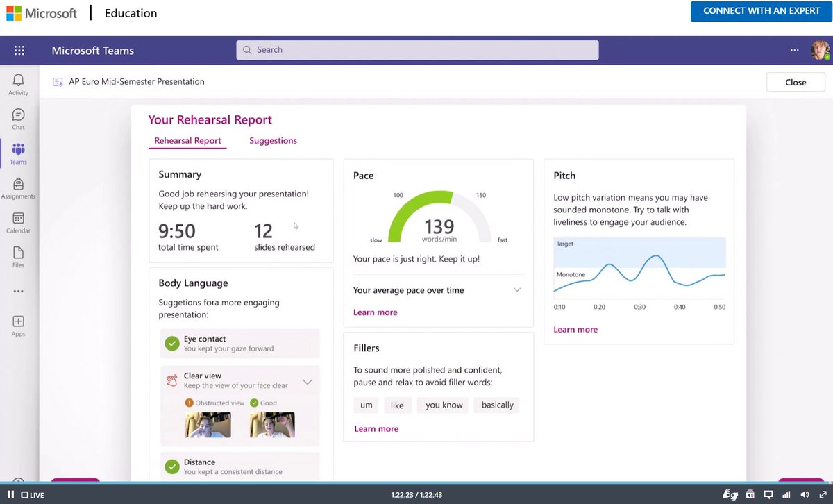Click the presentation icon beside AP Euro title
The image size is (833, 504).
tap(58, 82)
